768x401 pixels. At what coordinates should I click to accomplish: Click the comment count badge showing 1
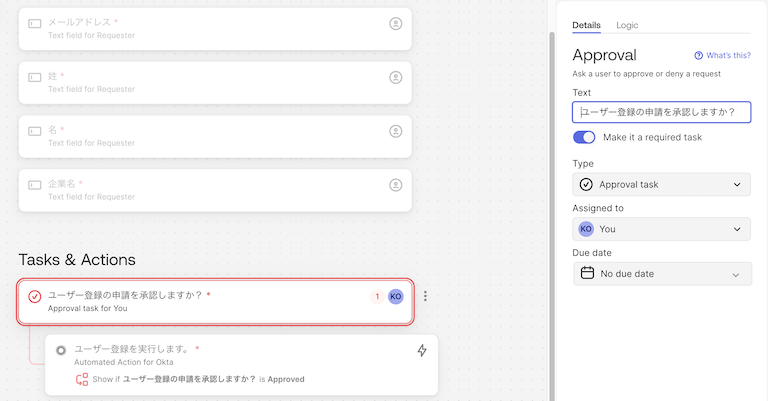(x=377, y=296)
